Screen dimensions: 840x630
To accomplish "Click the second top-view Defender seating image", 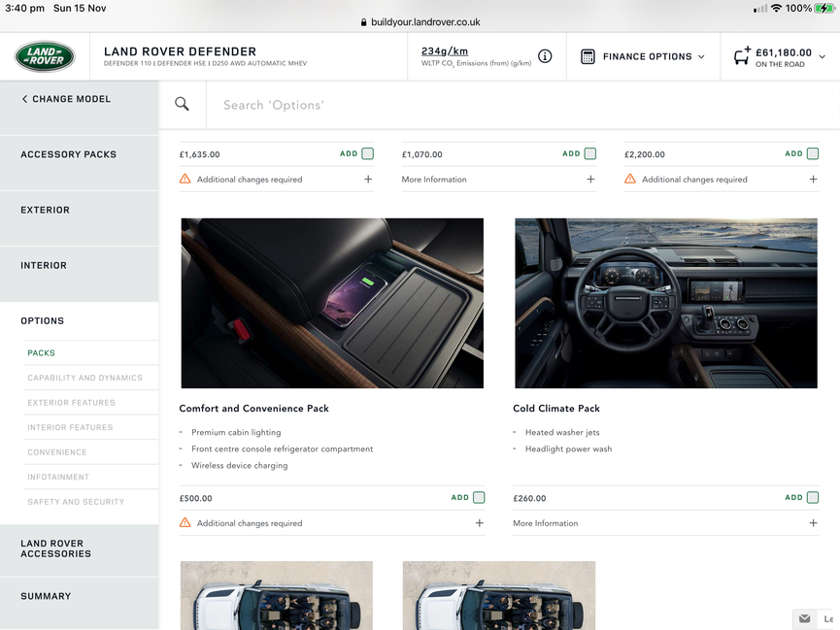I will click(499, 595).
